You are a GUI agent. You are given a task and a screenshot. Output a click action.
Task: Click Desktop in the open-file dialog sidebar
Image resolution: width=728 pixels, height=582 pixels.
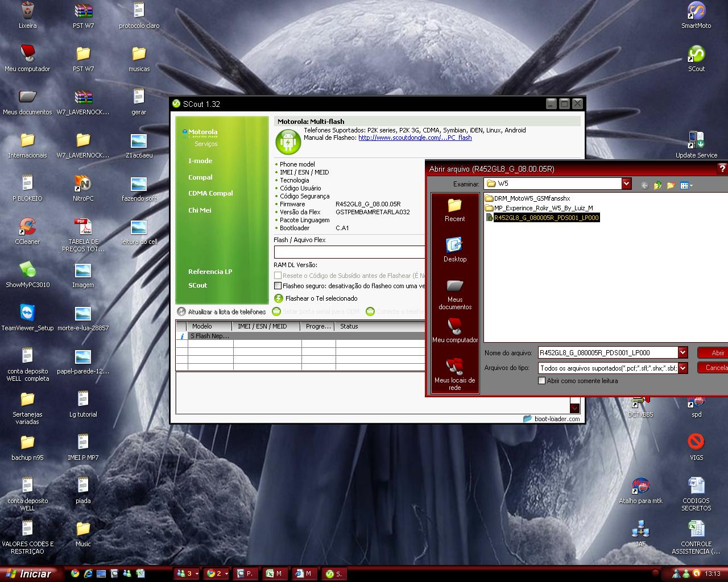(x=455, y=250)
